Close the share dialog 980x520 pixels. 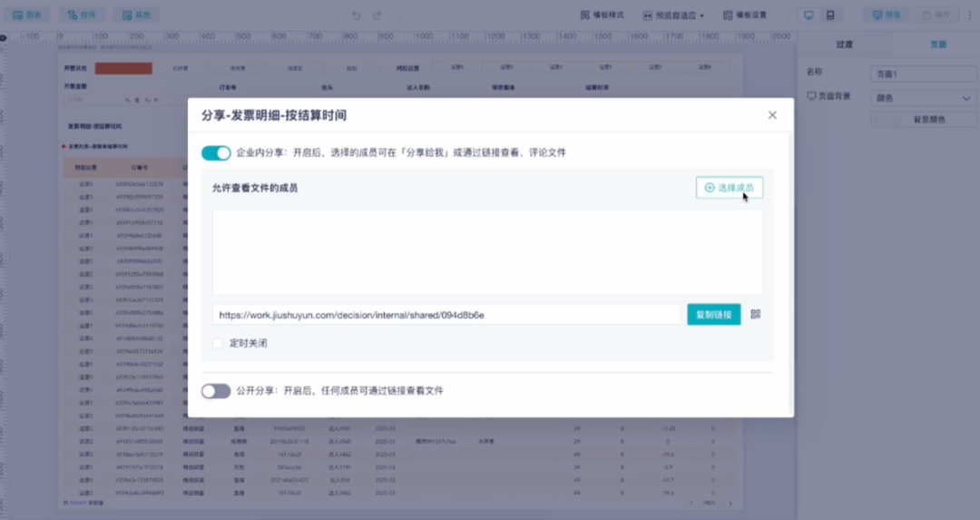point(772,115)
